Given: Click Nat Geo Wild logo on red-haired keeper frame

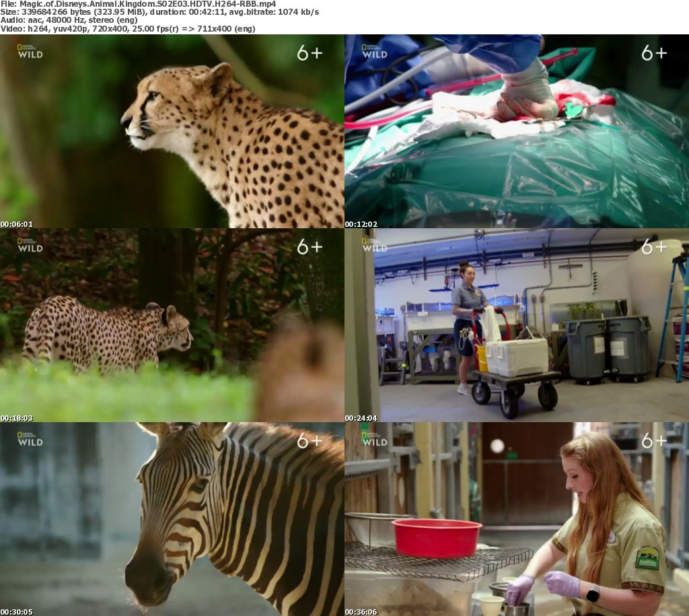Looking at the screenshot, I should 374,439.
